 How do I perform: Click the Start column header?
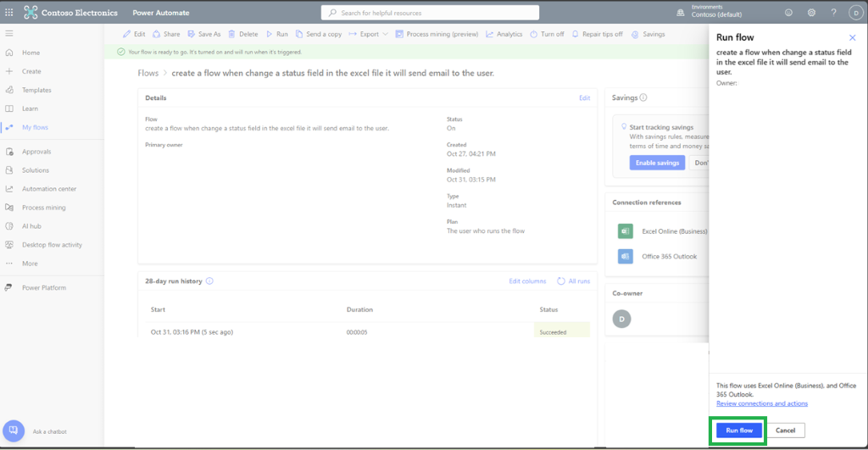pyautogui.click(x=158, y=309)
